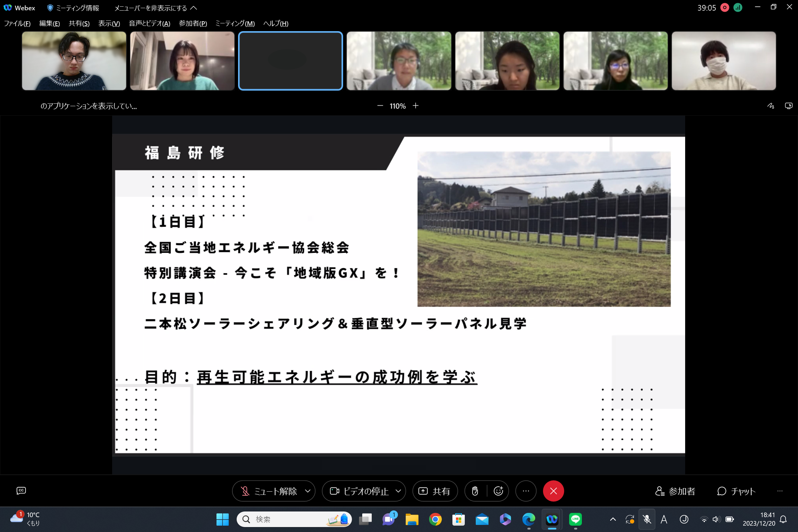Image resolution: width=798 pixels, height=532 pixels.
Task: Click the closed captions icon
Action: (x=21, y=491)
